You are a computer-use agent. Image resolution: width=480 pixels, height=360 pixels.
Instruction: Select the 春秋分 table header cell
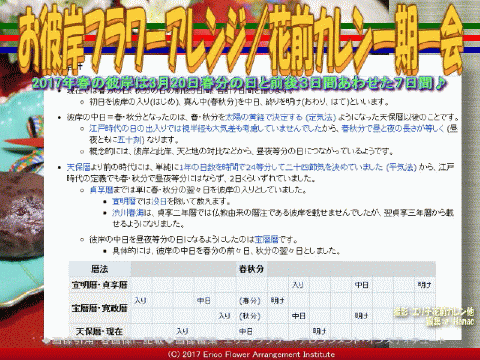252,269
